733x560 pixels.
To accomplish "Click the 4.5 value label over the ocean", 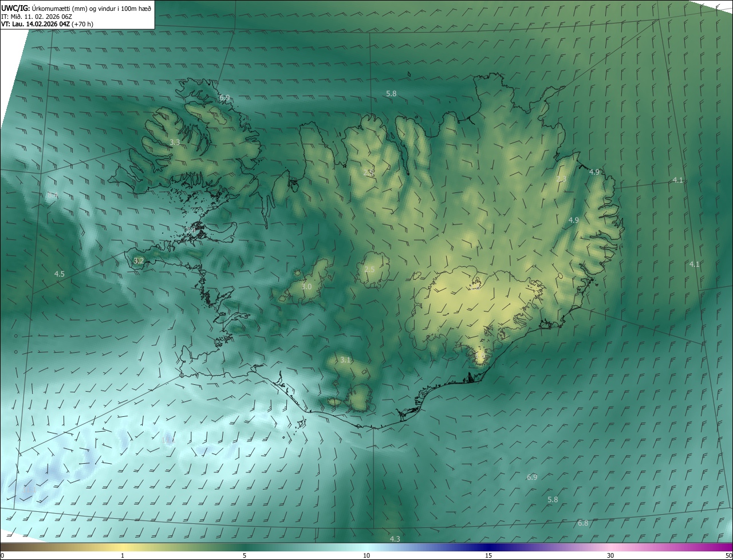I will tap(60, 274).
